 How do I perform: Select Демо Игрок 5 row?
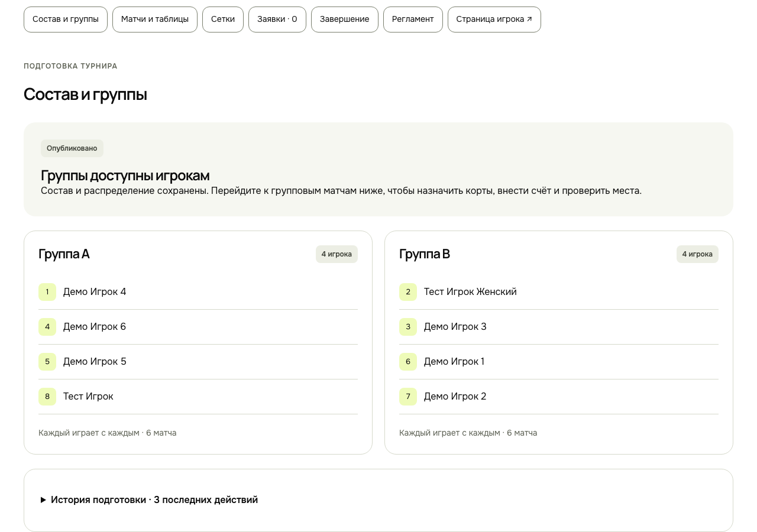click(198, 362)
